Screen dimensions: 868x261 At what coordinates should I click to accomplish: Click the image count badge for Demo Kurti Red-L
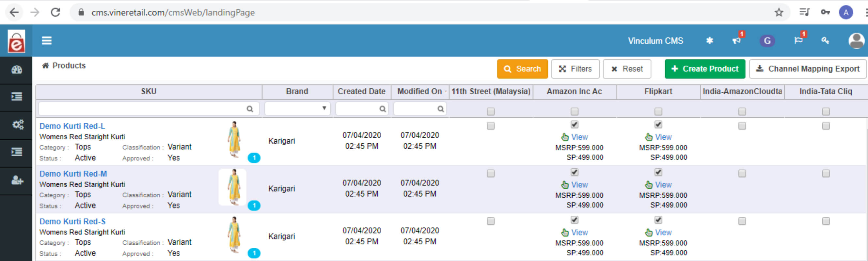coord(254,158)
